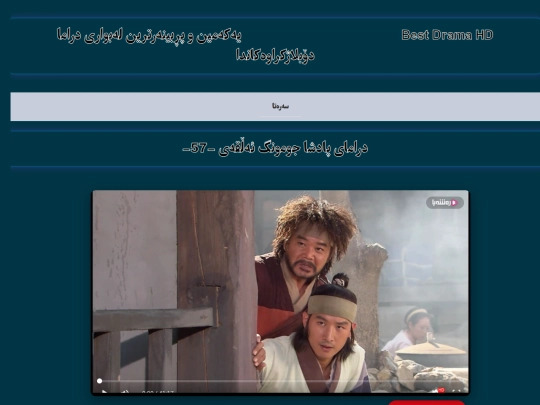Click the episode heading ending with -57-
Screen dimensions: 540x405
275,148
